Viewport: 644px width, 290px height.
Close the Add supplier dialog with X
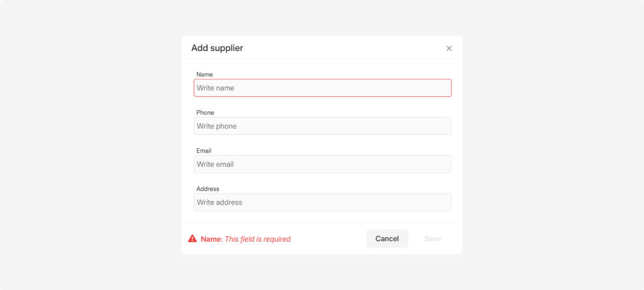click(449, 48)
